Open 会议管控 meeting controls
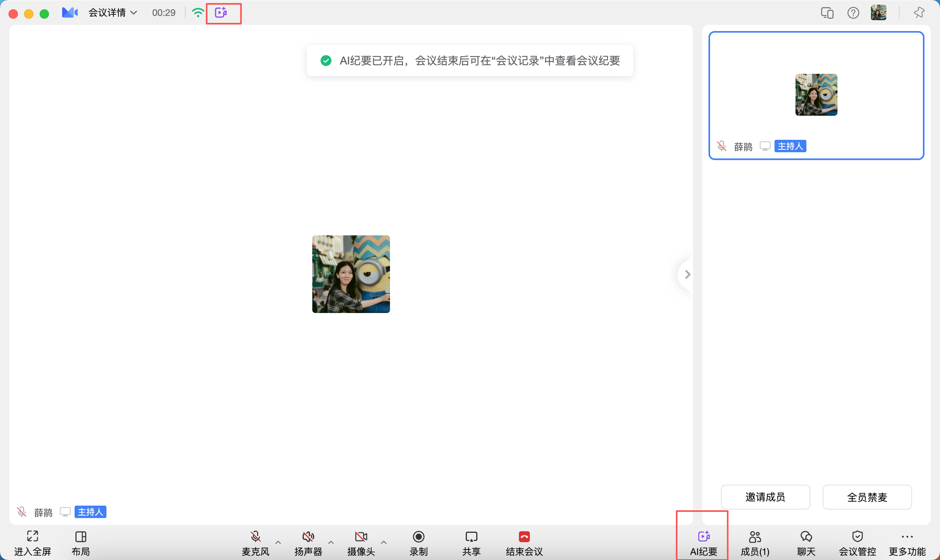 [x=858, y=543]
